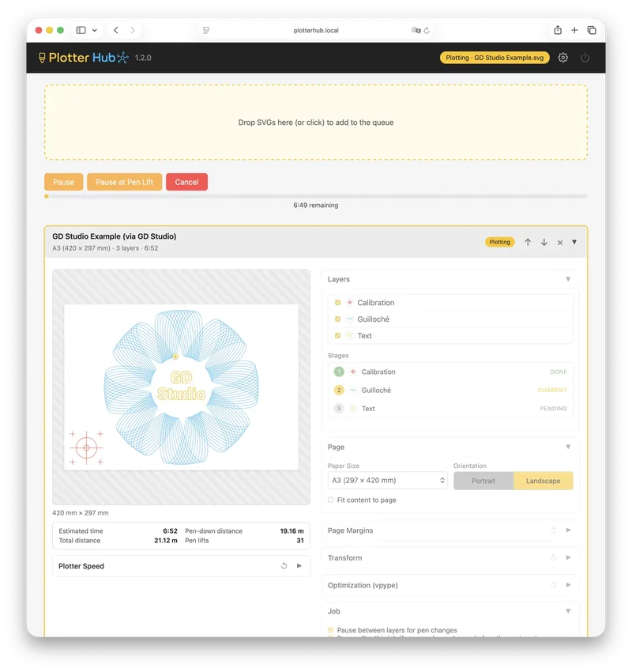Viewport: 632px width, 672px height.
Task: Click the Pen-down distance 19.16 m value
Action: pos(292,531)
